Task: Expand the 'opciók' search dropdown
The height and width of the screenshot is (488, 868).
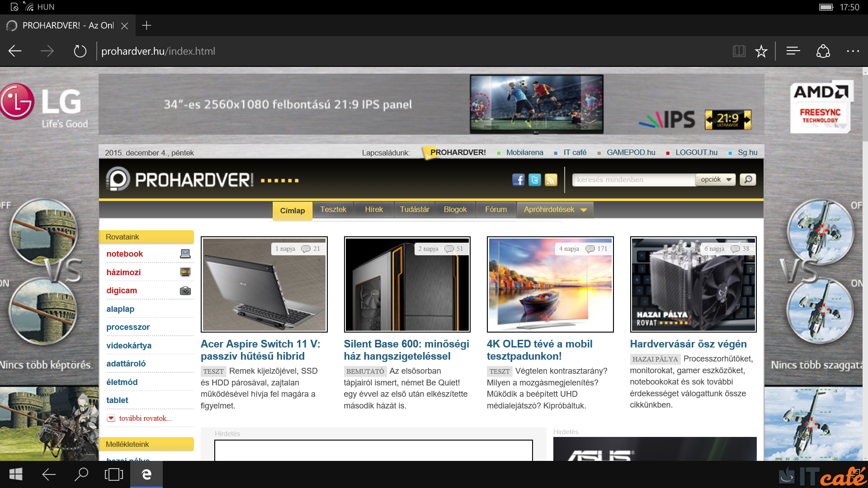Action: [716, 179]
